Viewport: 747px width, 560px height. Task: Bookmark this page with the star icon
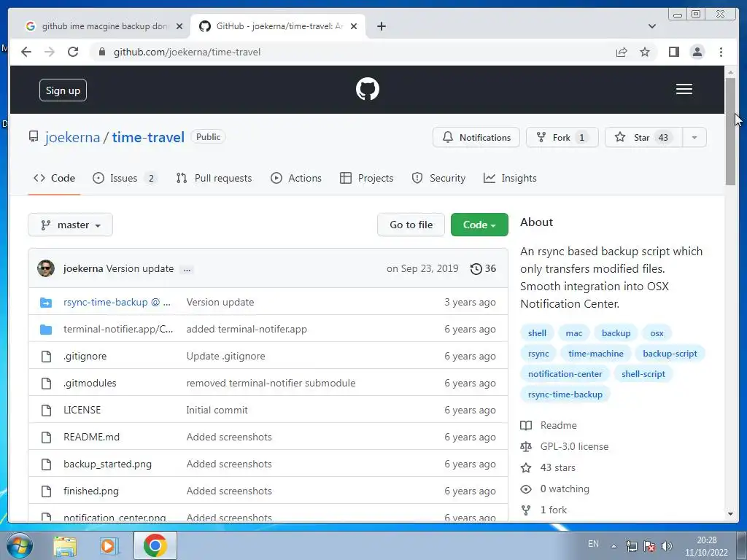[645, 52]
